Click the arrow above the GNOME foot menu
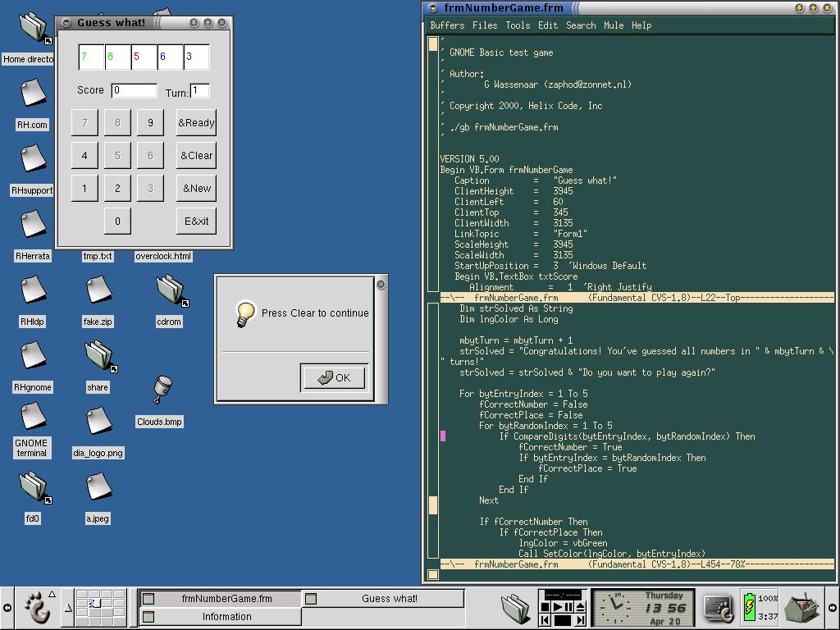 (x=52, y=594)
